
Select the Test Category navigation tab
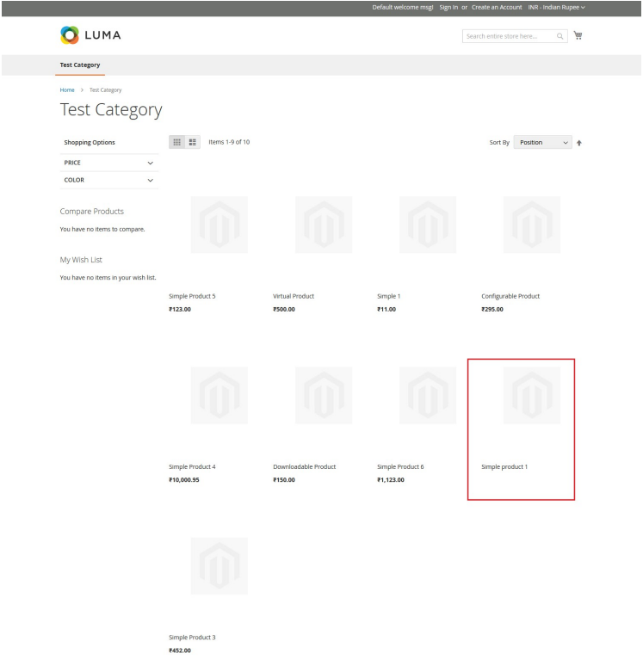[80, 65]
